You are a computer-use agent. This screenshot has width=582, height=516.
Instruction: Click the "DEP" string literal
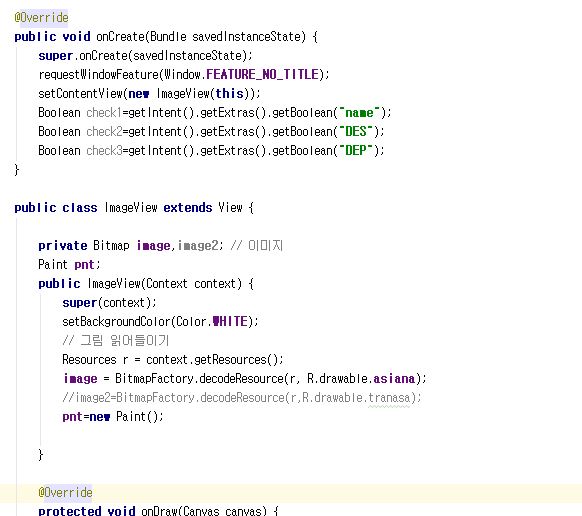point(356,150)
